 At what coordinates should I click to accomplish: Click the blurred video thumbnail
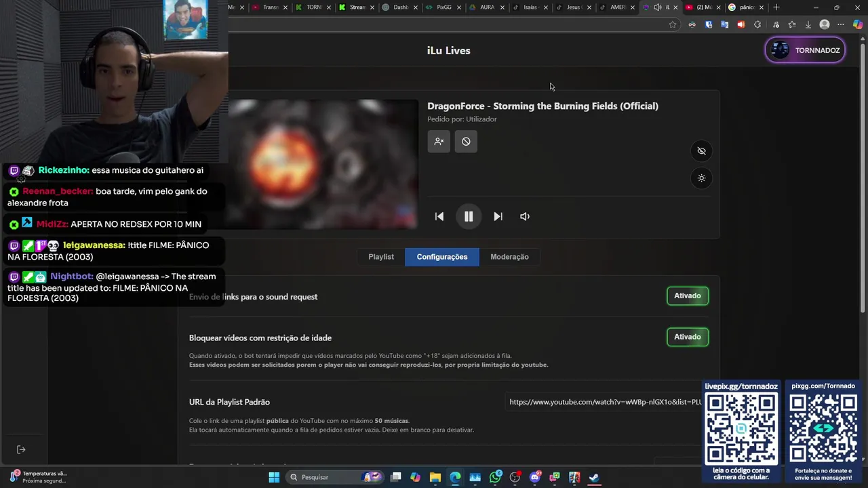pos(323,164)
